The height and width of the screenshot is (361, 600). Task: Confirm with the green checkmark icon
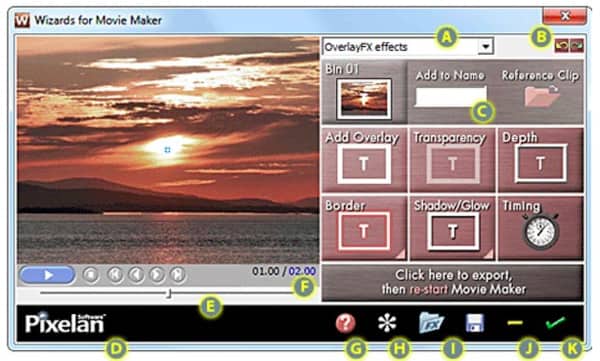tap(555, 322)
